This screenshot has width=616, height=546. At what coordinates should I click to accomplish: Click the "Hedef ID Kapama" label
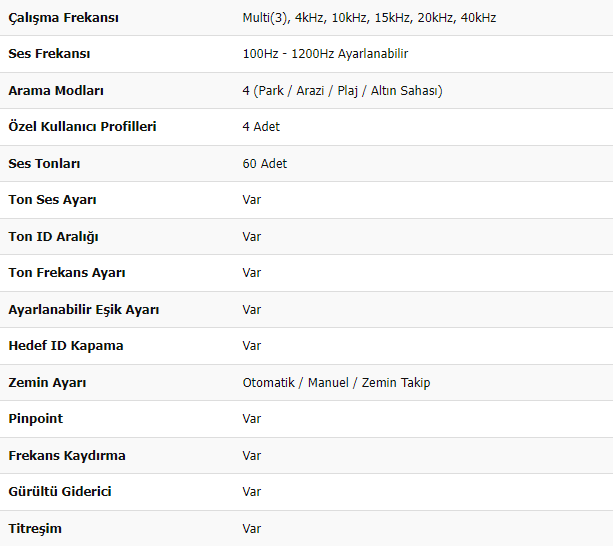pos(65,346)
